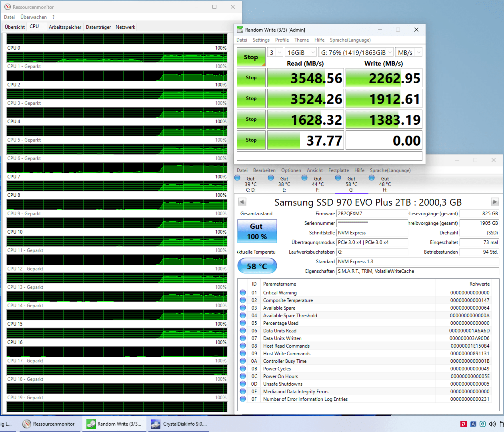Image resolution: width=504 pixels, height=432 pixels.
Task: Click Stop button beside 3548.56 result
Action: 251,78
